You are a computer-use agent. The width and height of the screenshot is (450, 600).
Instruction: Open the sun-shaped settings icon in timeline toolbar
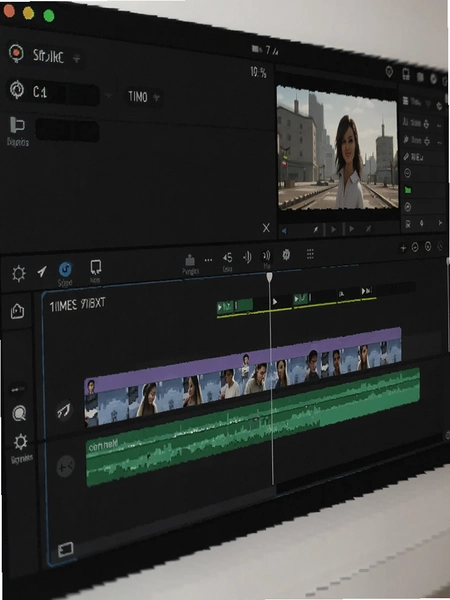(19, 273)
